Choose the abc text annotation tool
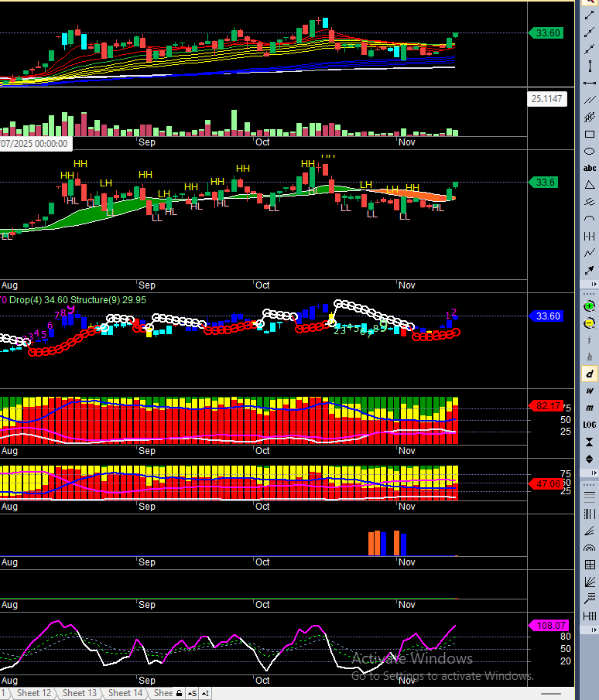Image resolution: width=599 pixels, height=700 pixels. [x=590, y=168]
